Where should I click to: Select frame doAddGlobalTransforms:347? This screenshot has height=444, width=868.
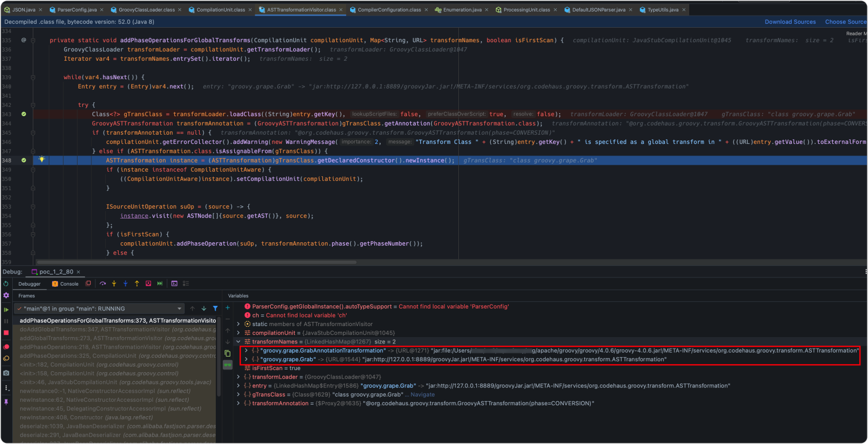click(x=117, y=329)
